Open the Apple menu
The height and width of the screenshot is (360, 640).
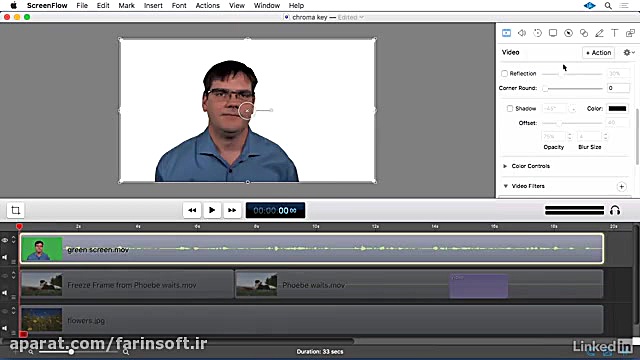(13, 6)
